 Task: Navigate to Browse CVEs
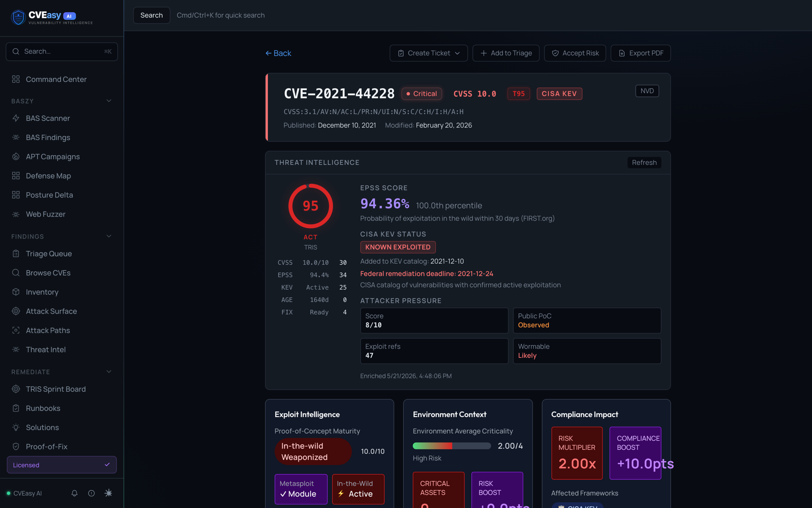[62, 273]
